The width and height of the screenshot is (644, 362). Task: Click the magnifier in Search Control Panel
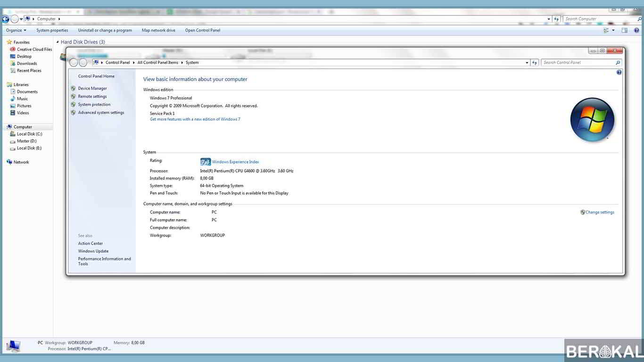(x=618, y=62)
